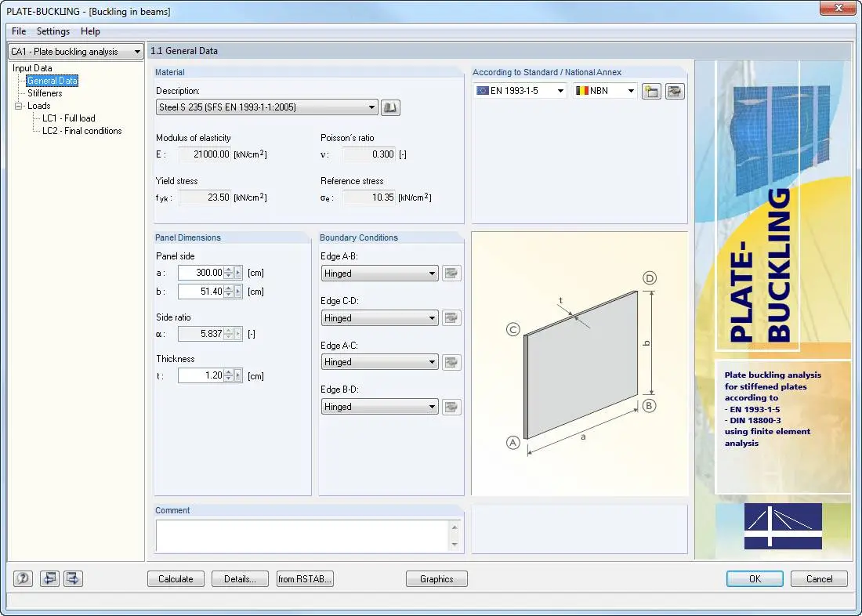
Task: Click the panel side b input field
Action: [x=201, y=292]
